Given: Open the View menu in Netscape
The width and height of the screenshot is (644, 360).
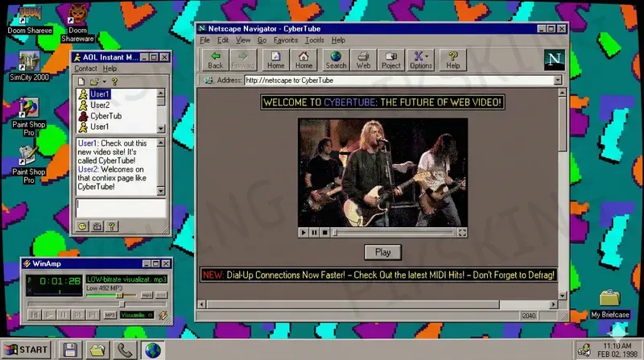Looking at the screenshot, I should [243, 39].
